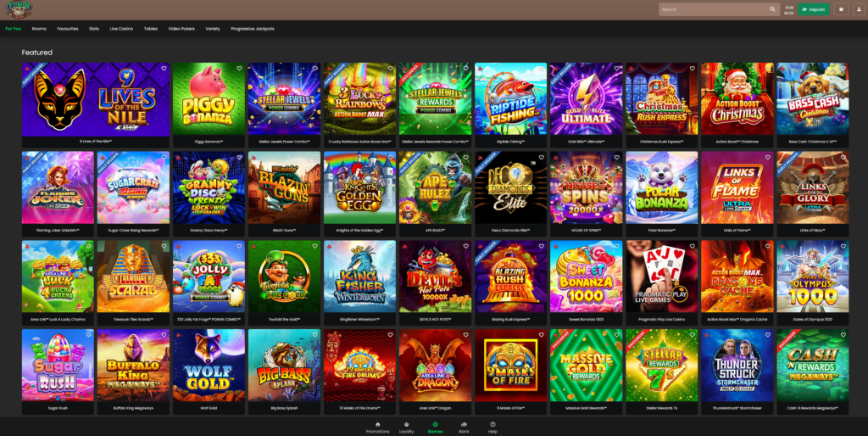Toggle heart on Wolf Gold tile
The width and height of the screenshot is (868, 436).
[239, 334]
